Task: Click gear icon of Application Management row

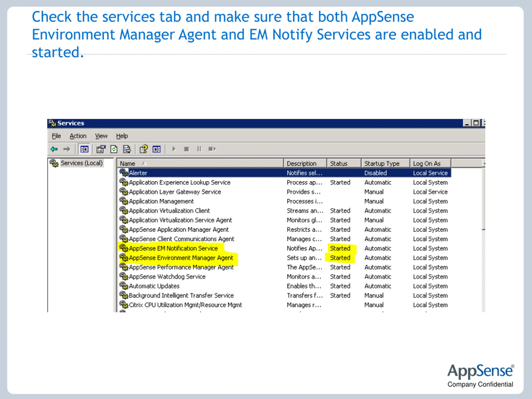Action: [124, 201]
